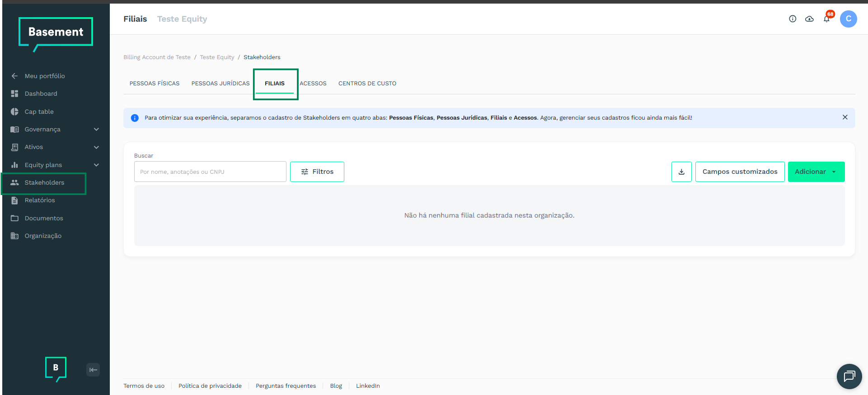Click the cloud download icon in header
This screenshot has height=395, width=868.
tap(809, 19)
